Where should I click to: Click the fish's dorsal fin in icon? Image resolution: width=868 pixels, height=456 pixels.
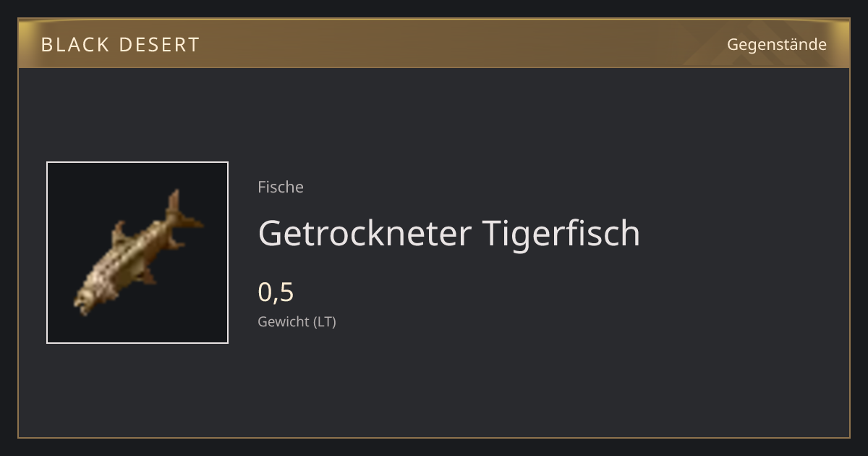click(x=120, y=234)
